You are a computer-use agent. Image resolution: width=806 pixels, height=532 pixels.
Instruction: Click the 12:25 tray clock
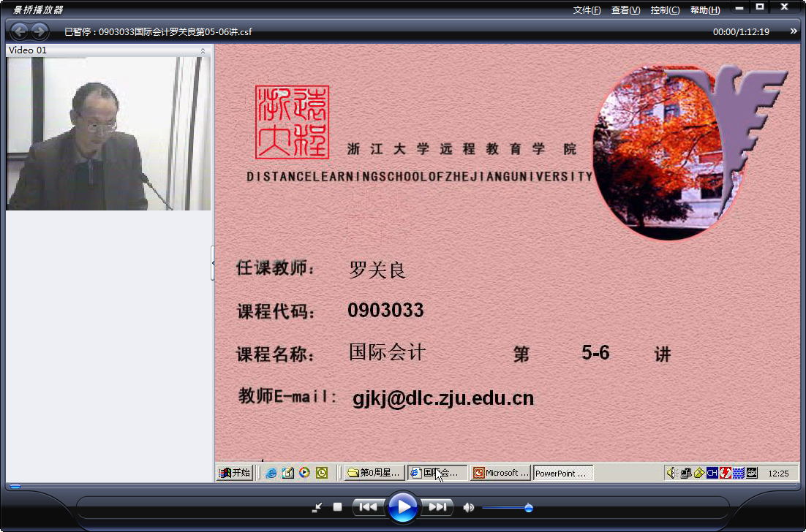point(778,474)
